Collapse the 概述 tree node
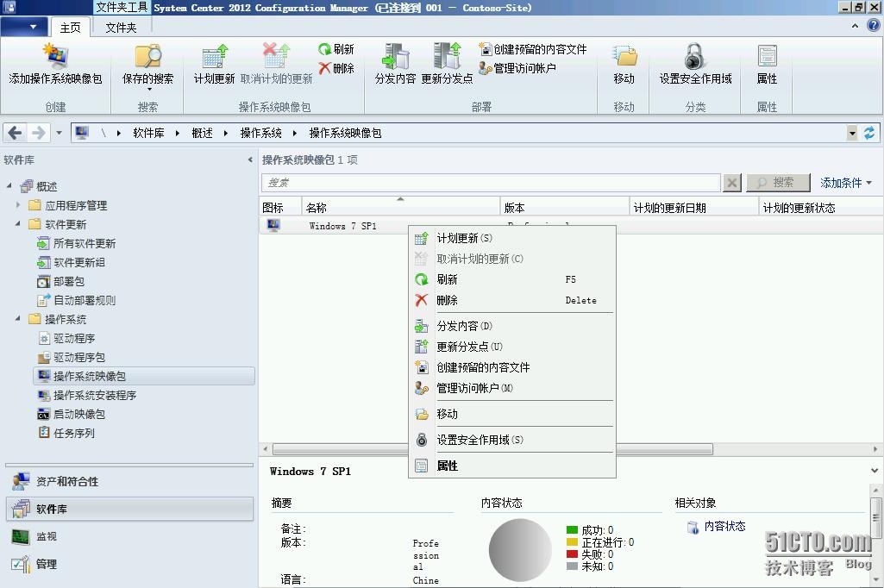Screen dimensions: 884x588 point(9,185)
